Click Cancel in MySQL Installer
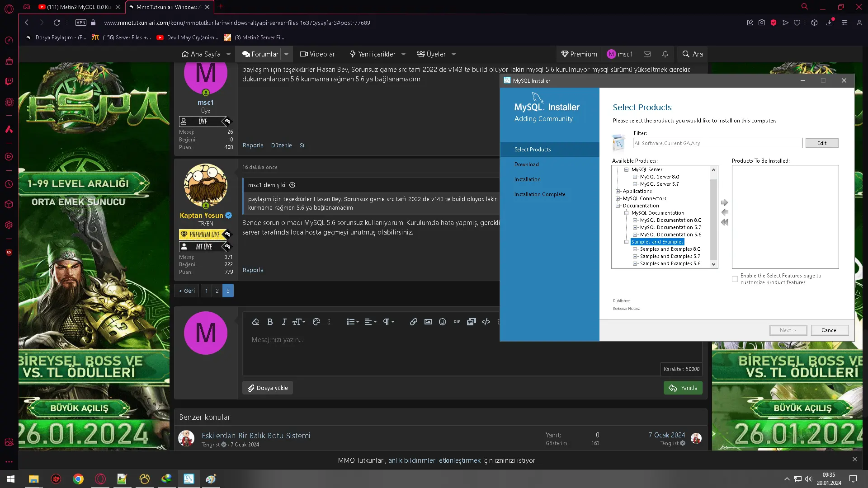Screen dimensions: 868x488 tap(829, 330)
